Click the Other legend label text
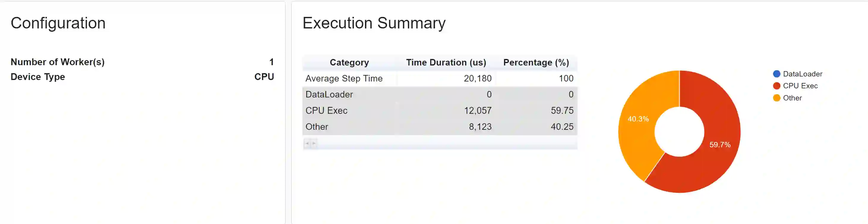The image size is (868, 224). (792, 98)
